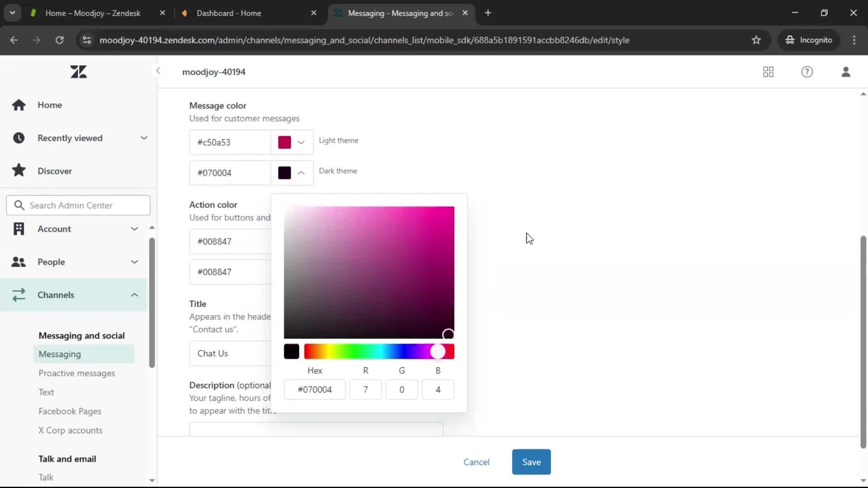Viewport: 868px width, 488px height.
Task: Click the Chat Us title field
Action: [x=230, y=353]
